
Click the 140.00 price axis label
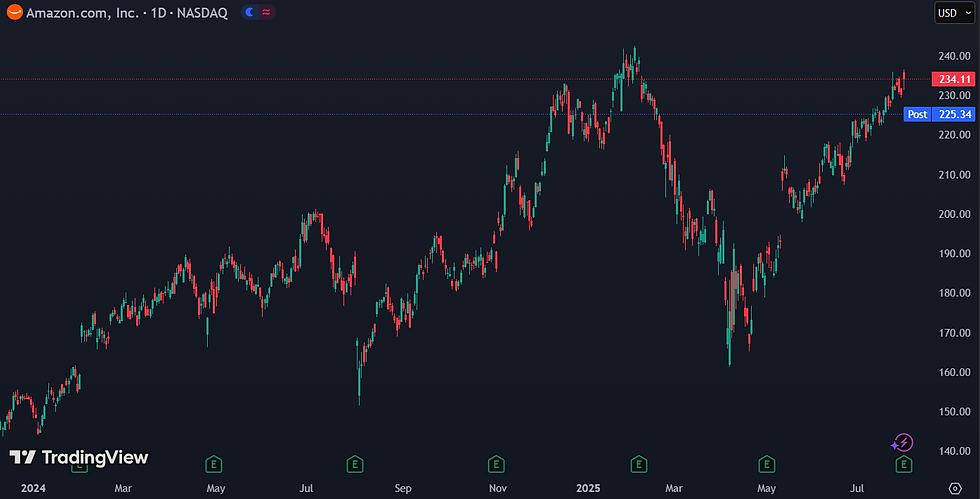954,451
